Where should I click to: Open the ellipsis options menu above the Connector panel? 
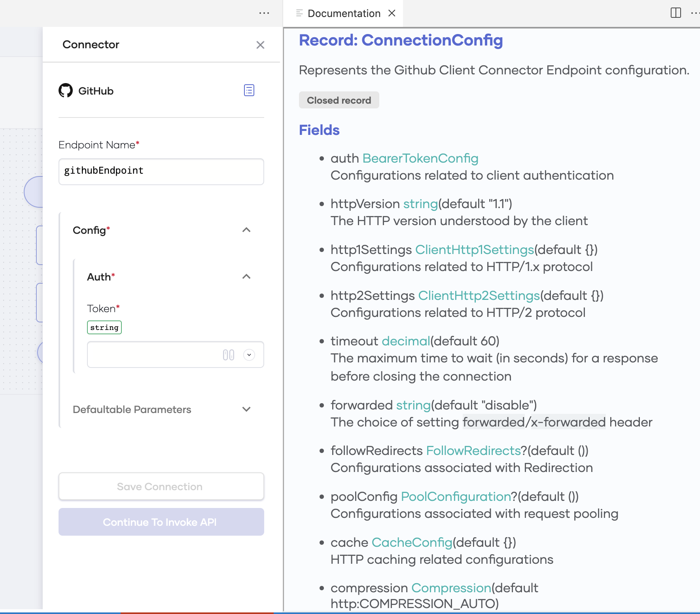[264, 13]
